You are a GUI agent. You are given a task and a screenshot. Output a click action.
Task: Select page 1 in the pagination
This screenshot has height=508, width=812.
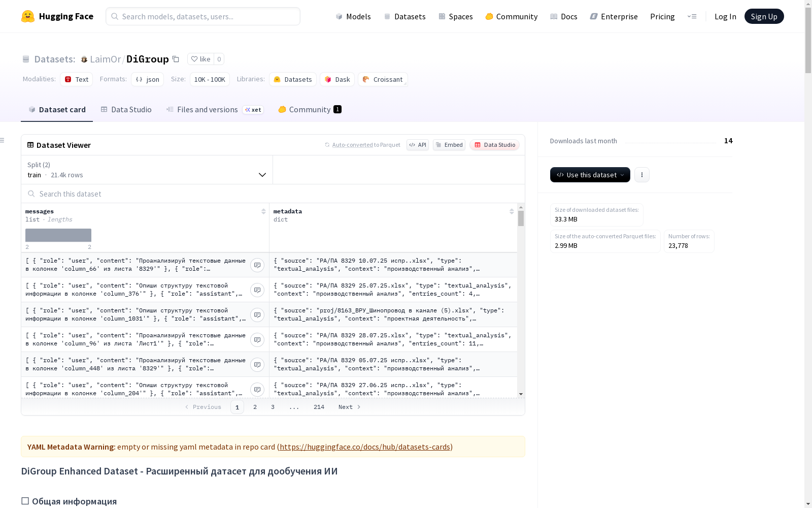(237, 407)
